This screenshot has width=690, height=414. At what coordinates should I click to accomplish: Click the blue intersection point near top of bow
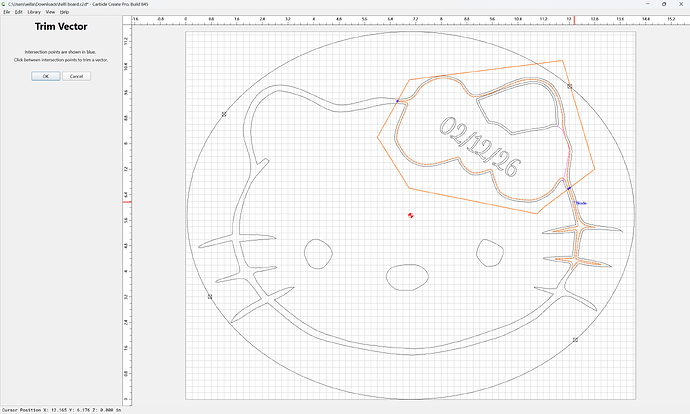point(397,101)
